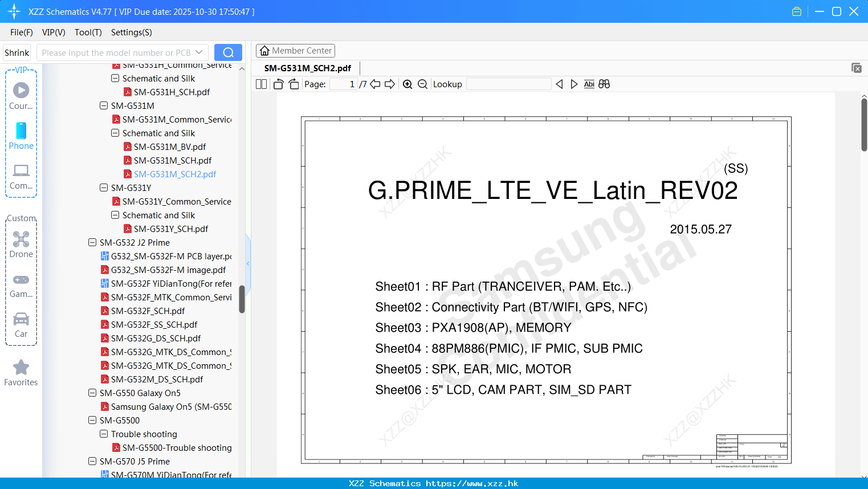
Task: Open the SM-G531M_BV.pdf file
Action: click(170, 146)
